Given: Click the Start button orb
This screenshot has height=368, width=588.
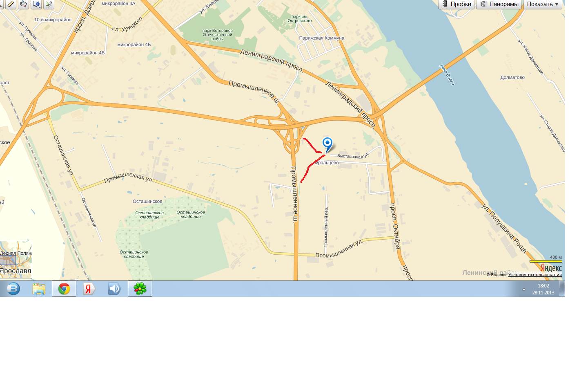Looking at the screenshot, I should (13, 289).
